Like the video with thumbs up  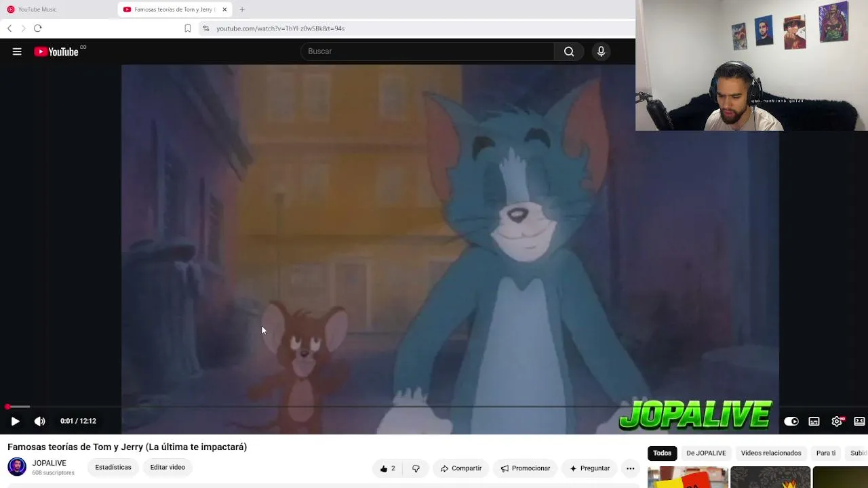[x=387, y=468]
